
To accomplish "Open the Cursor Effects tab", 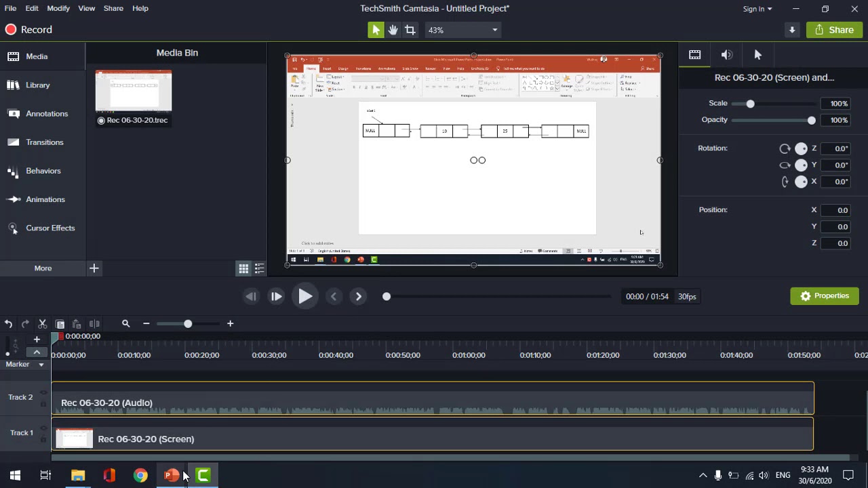I will [43, 228].
